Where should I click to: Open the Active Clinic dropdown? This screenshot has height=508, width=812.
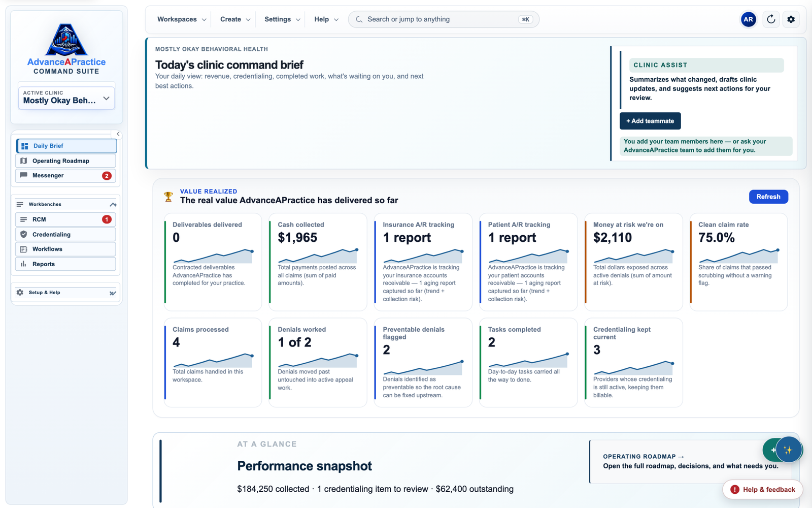point(66,98)
